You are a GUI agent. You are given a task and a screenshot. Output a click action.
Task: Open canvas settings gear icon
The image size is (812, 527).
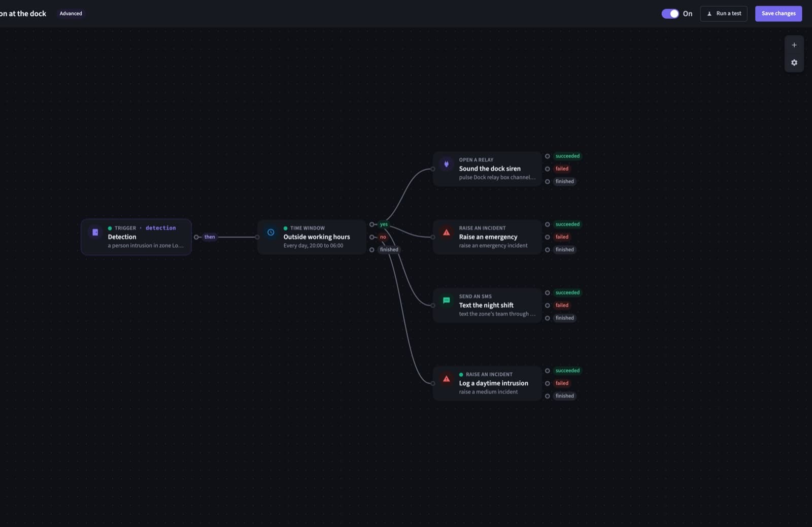(x=794, y=62)
